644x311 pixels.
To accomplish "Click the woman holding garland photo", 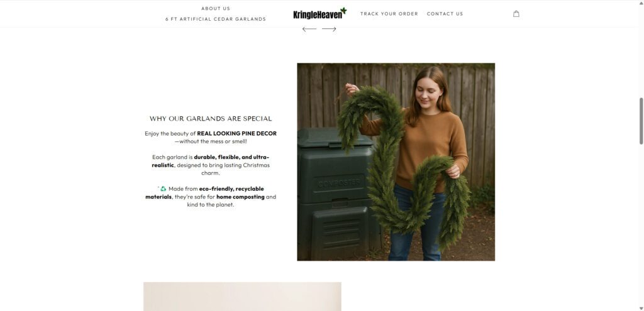I will [396, 161].
